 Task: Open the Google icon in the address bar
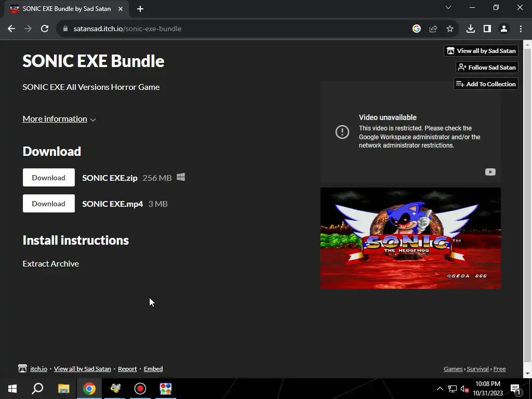coord(416,29)
